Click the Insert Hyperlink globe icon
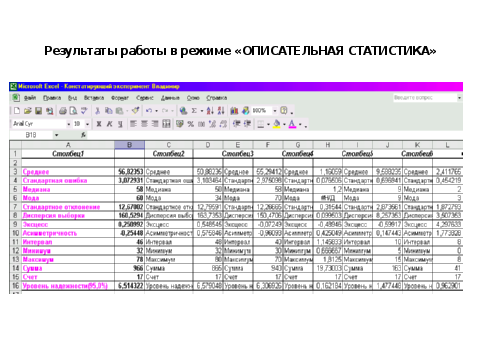 point(183,111)
